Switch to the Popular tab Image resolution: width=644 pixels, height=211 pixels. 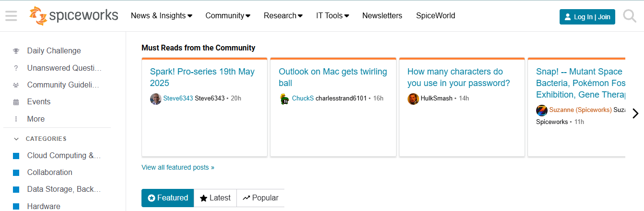[x=260, y=198]
